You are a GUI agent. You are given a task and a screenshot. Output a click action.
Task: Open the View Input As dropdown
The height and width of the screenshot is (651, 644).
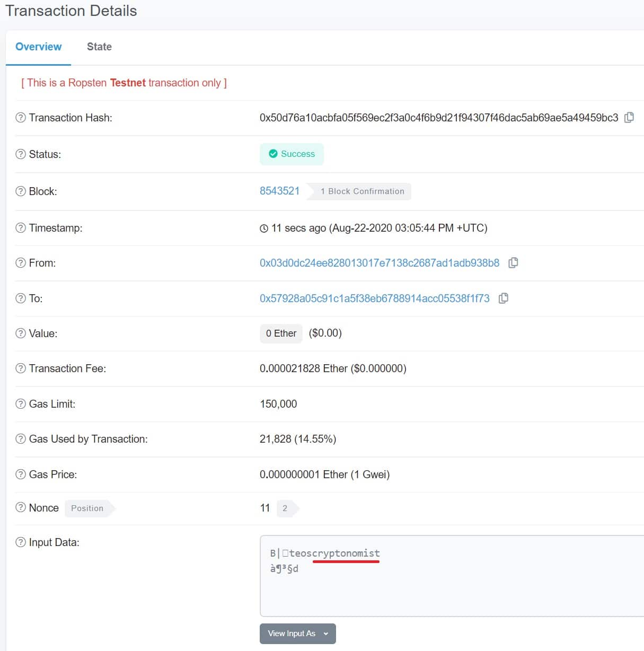pyautogui.click(x=297, y=634)
